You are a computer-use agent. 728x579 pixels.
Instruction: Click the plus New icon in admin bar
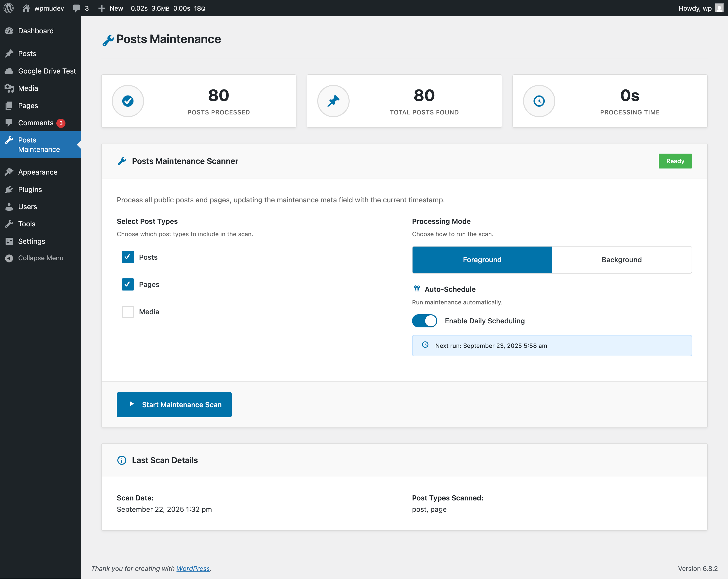[x=101, y=8]
